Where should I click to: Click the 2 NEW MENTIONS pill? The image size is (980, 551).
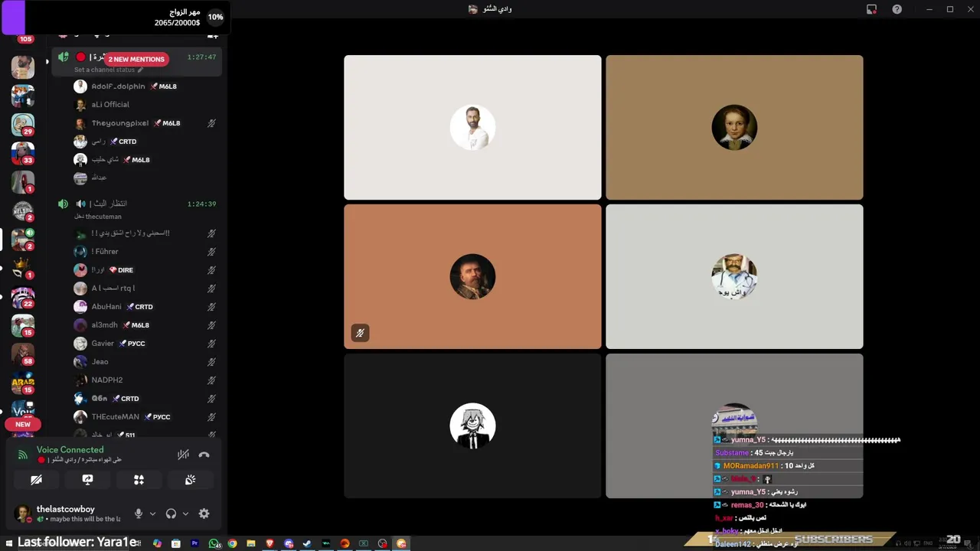(136, 59)
